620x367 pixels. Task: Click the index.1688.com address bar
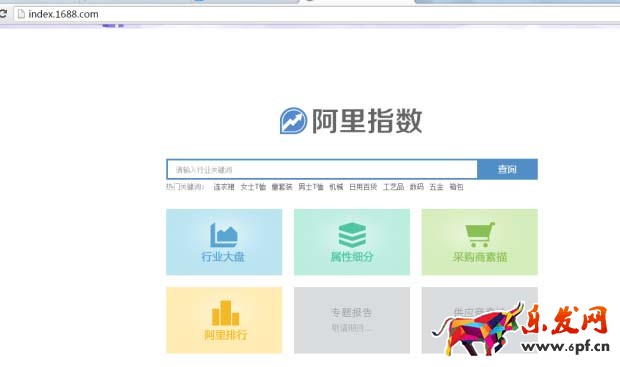[x=316, y=14]
